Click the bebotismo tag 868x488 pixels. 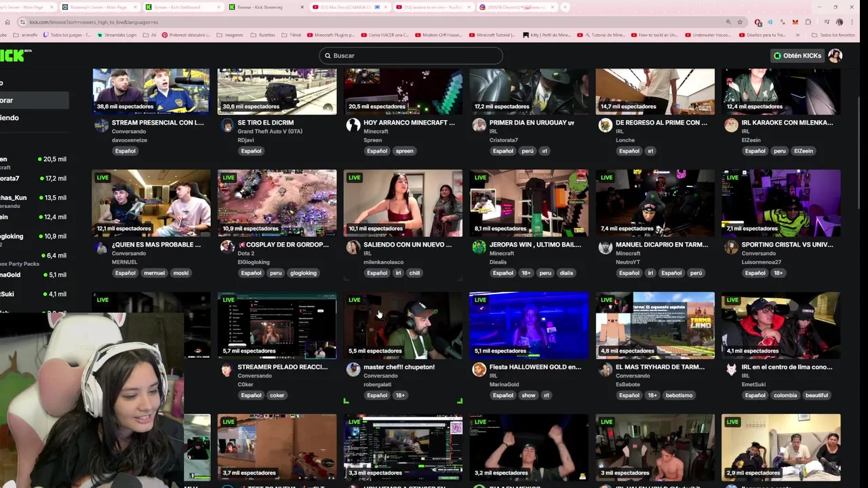679,395
